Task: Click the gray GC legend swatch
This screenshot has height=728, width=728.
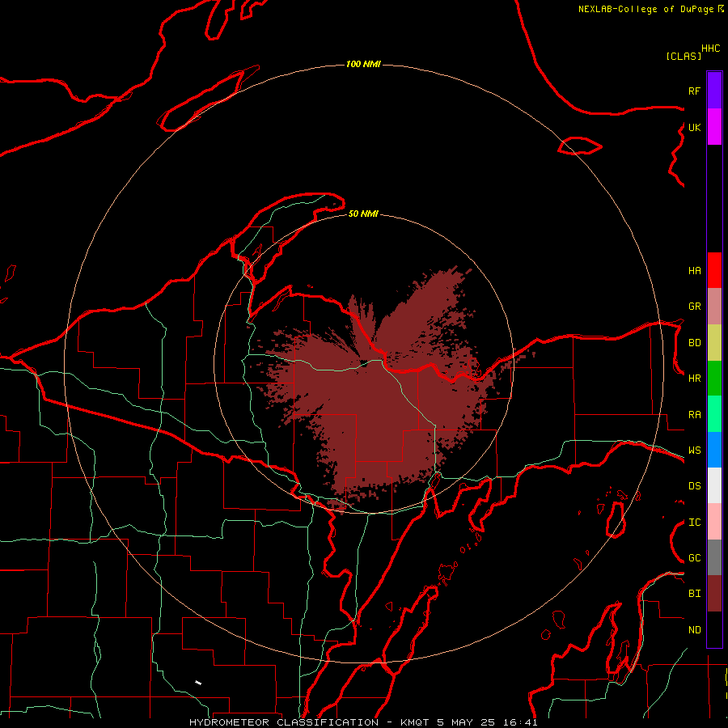Action: (714, 557)
